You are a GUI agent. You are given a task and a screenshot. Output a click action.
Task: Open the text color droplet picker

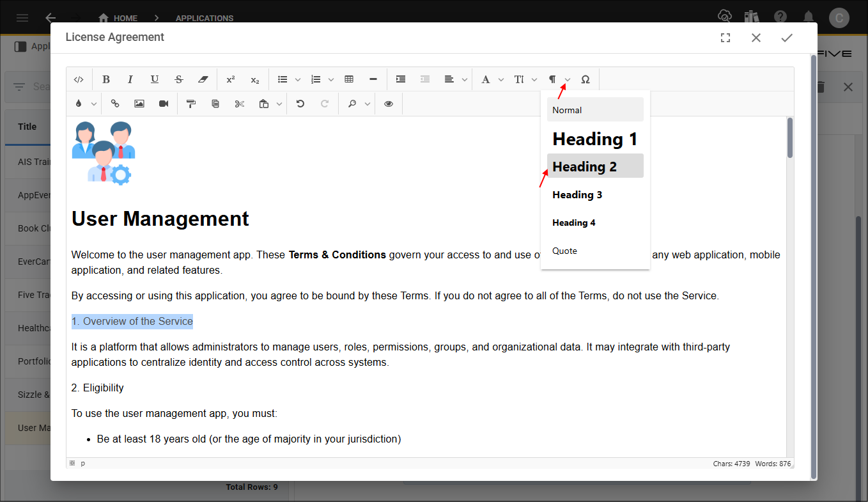pyautogui.click(x=79, y=104)
